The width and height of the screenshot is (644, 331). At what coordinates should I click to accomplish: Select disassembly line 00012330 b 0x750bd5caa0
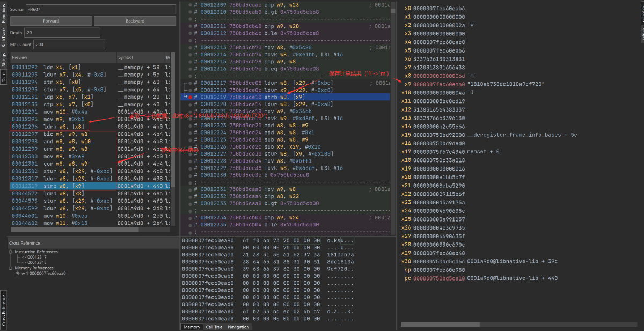pos(285,175)
